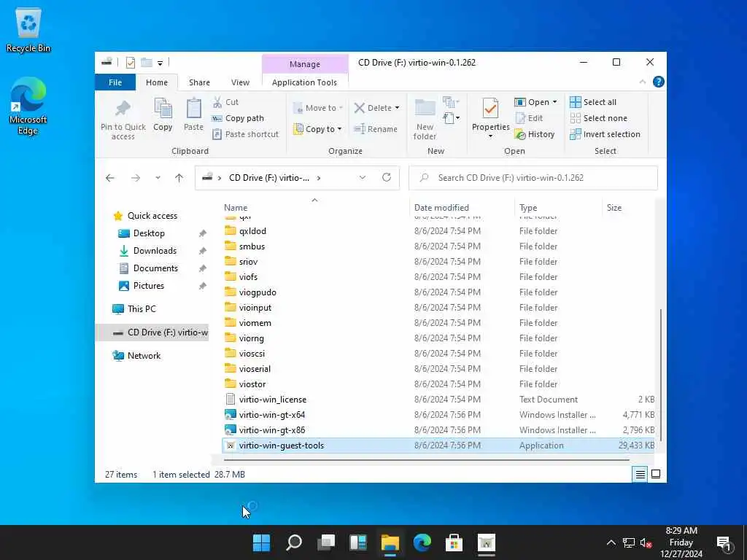Viewport: 747px width, 560px height.
Task: Select virtio-win-gt-x86 installer file
Action: pos(272,429)
